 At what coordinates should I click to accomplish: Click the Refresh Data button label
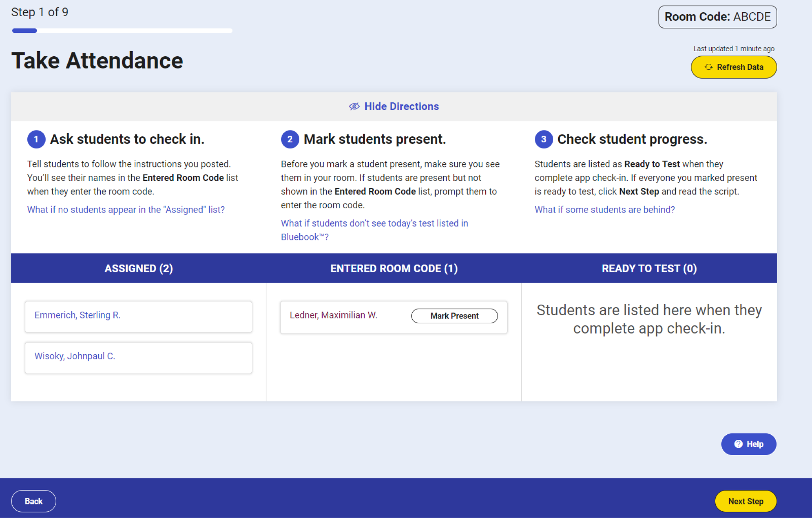pyautogui.click(x=740, y=67)
